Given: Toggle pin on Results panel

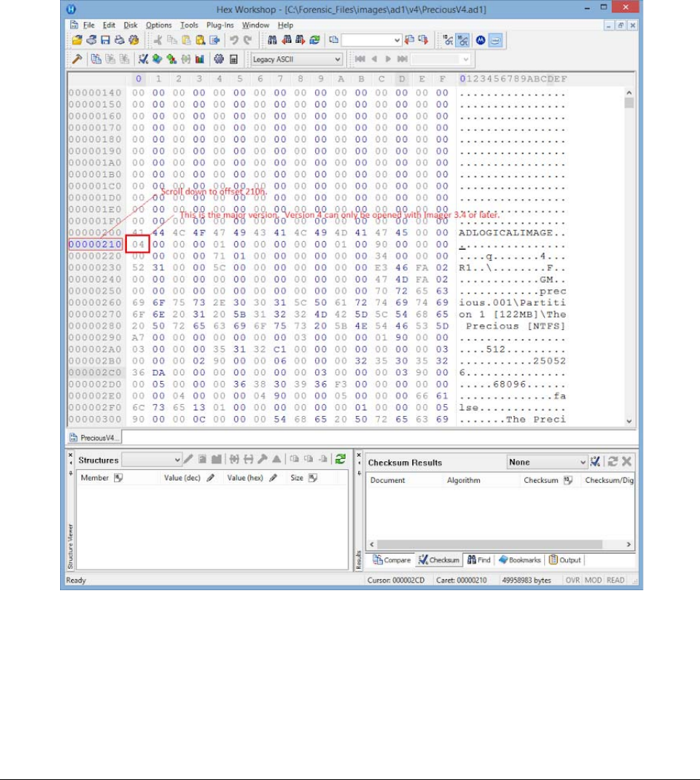Looking at the screenshot, I should pos(359,473).
